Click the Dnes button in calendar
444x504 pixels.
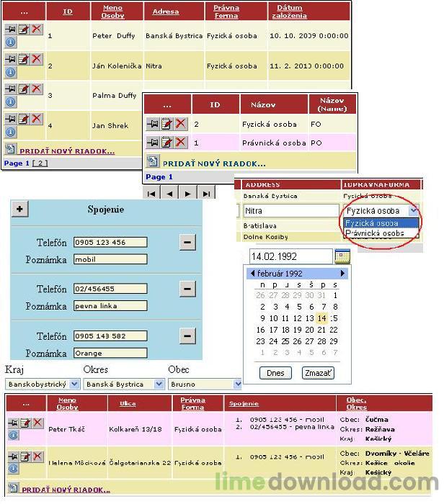275,373
